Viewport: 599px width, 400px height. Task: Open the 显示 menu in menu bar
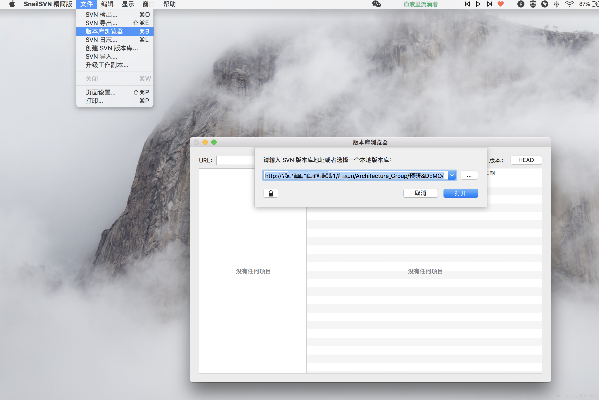point(128,4)
